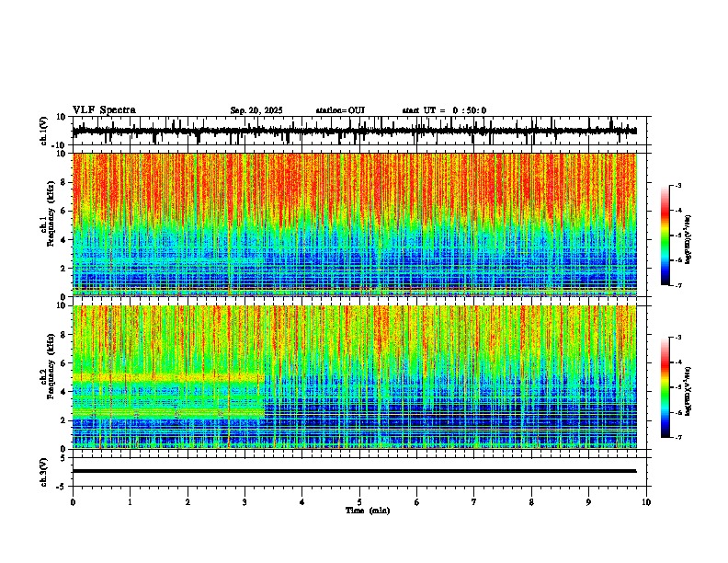Click the "ch.1(V)" waveform axis label
This screenshot has width=728, height=563.
click(44, 131)
